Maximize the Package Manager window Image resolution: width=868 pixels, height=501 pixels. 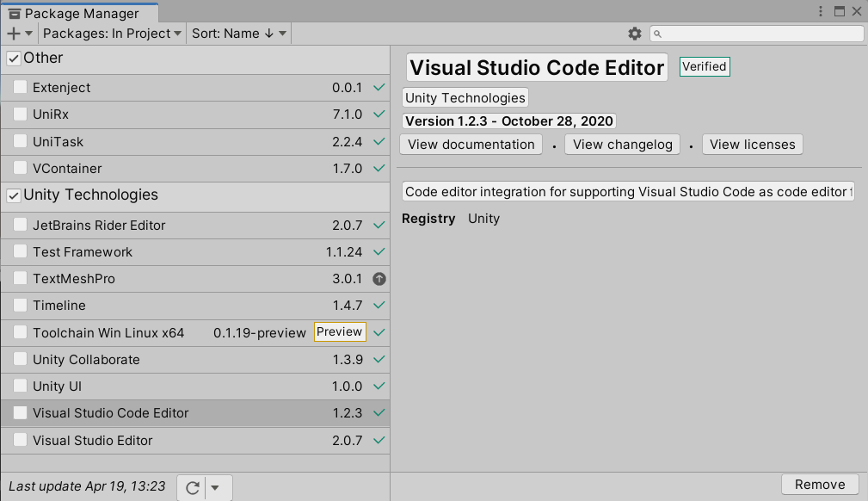pos(840,11)
